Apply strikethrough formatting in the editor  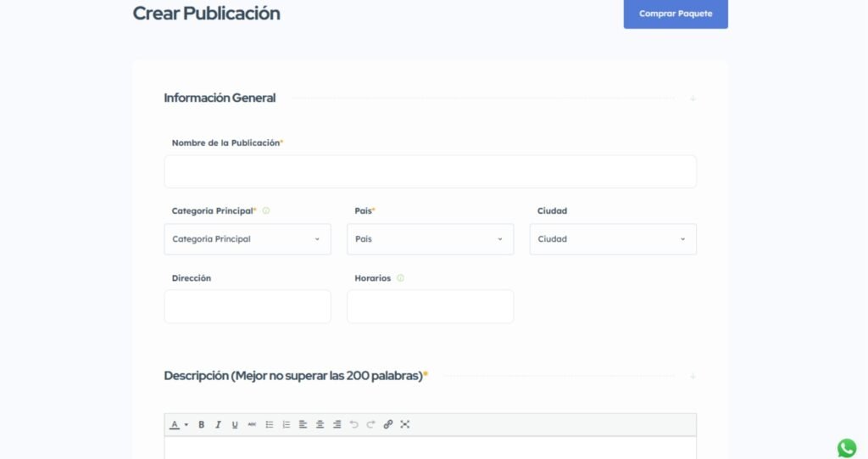pos(252,424)
